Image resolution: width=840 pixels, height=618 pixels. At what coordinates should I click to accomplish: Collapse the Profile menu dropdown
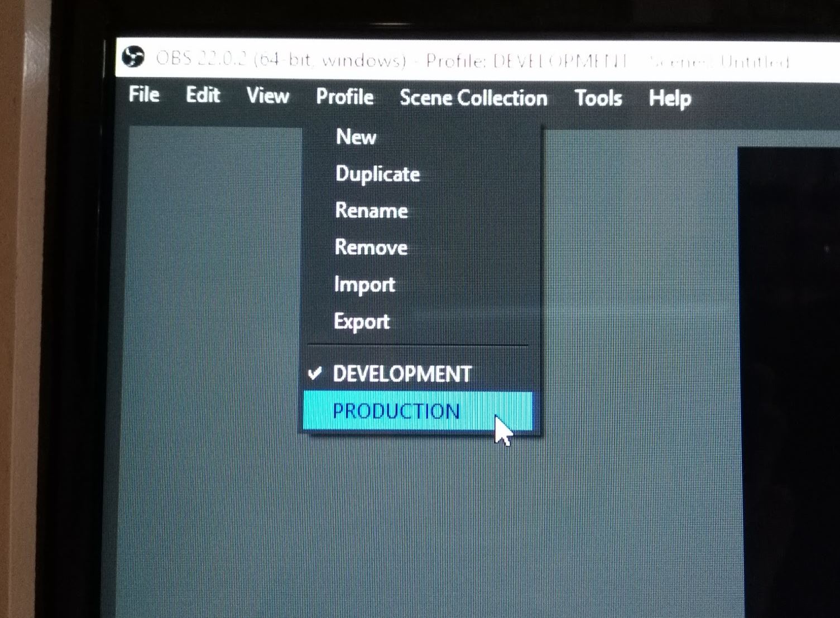click(344, 97)
